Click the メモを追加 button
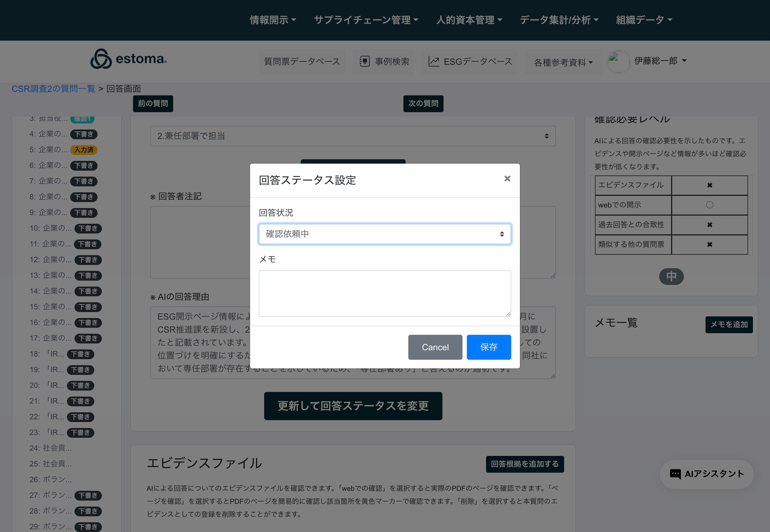Screen dimensions: 770x532 pyautogui.click(x=729, y=324)
